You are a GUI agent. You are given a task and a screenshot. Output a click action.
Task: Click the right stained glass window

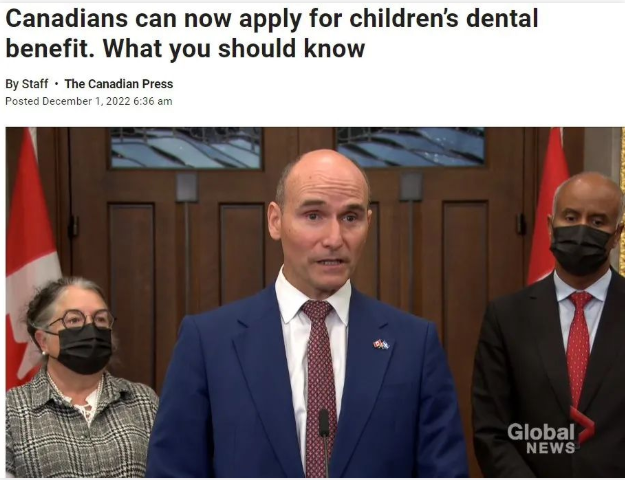pos(411,147)
